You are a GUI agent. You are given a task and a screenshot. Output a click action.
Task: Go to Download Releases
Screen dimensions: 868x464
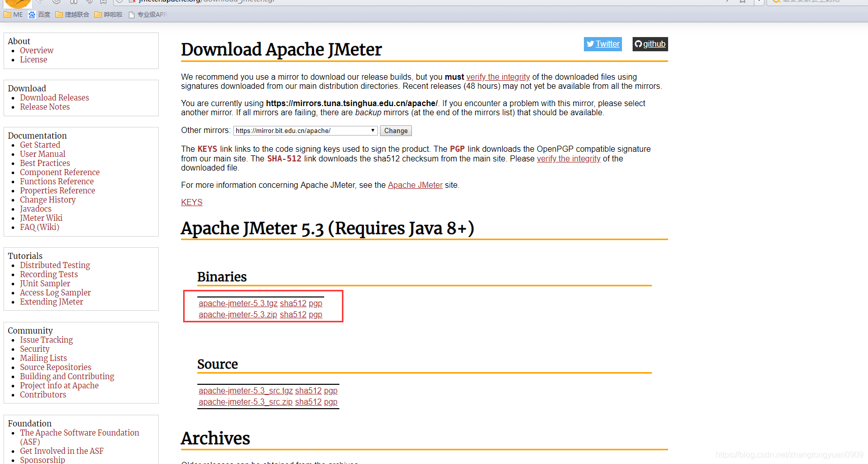click(54, 98)
